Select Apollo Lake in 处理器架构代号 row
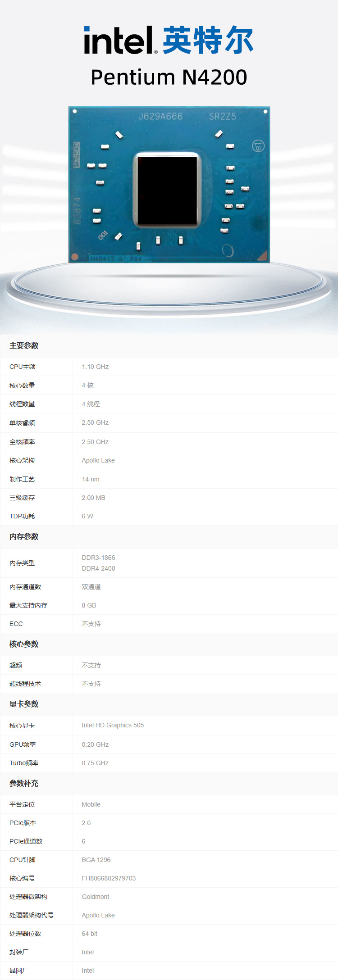This screenshot has width=338, height=980. pos(98,916)
